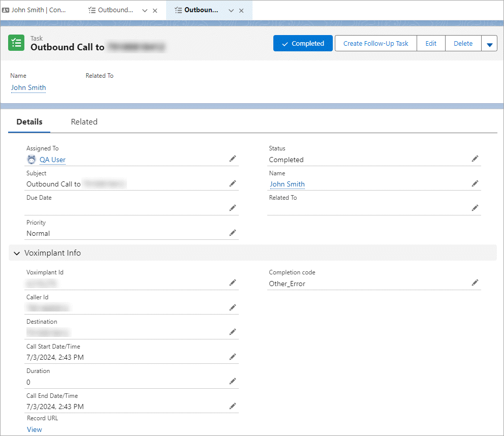Viewport: 504px width, 436px height.
Task: Open John Smith link in Details section
Action: 288,184
